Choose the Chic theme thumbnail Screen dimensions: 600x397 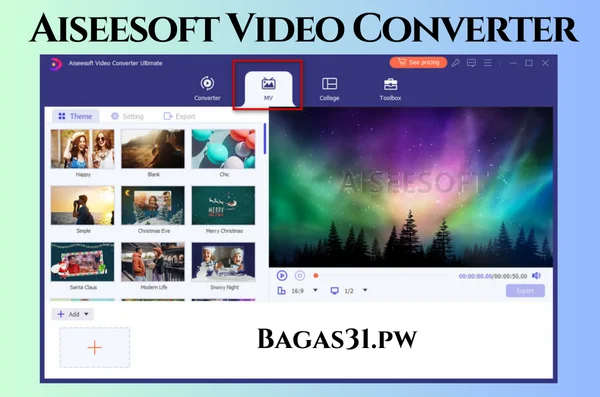click(223, 149)
